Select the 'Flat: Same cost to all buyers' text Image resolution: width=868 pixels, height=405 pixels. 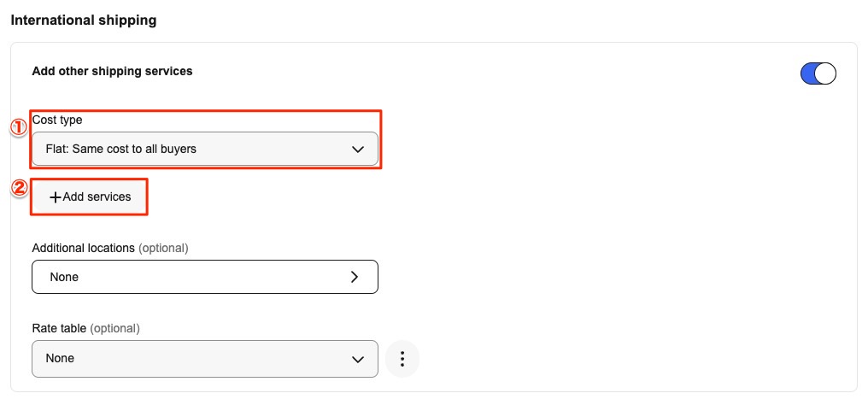click(120, 149)
